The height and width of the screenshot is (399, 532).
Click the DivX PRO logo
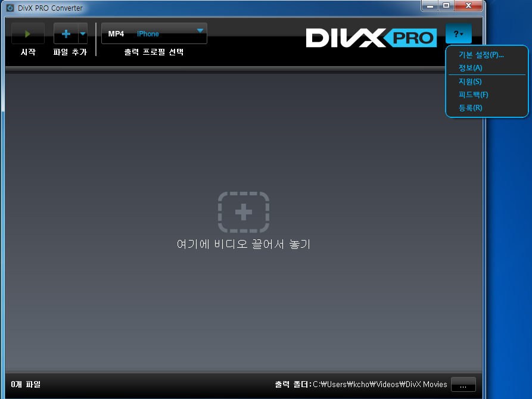pyautogui.click(x=371, y=38)
